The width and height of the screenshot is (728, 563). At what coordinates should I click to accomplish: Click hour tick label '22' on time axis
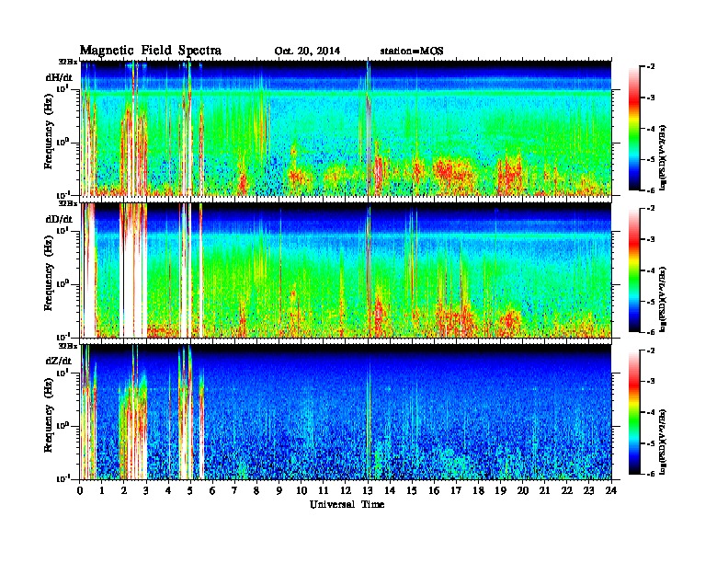click(567, 491)
